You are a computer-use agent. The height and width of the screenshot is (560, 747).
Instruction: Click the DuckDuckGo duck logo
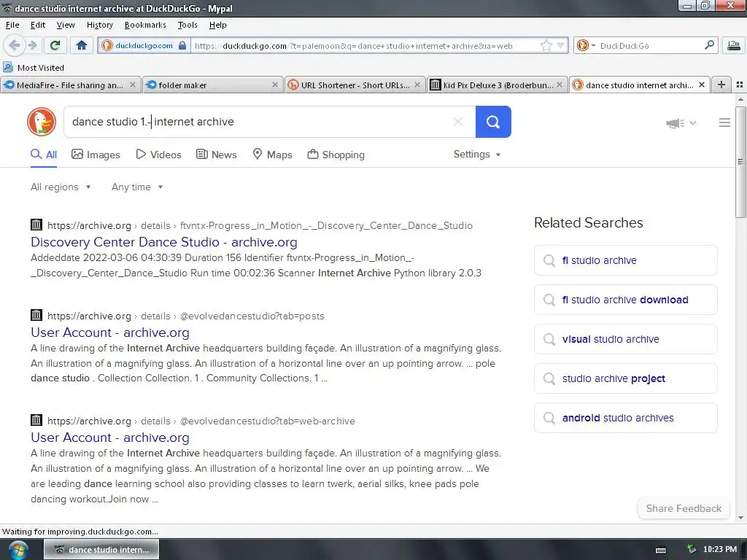point(42,122)
